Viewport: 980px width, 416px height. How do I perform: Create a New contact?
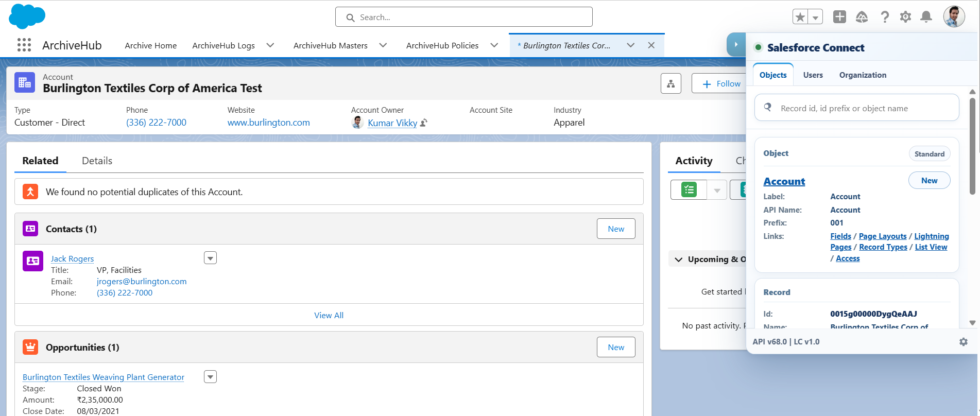(616, 229)
